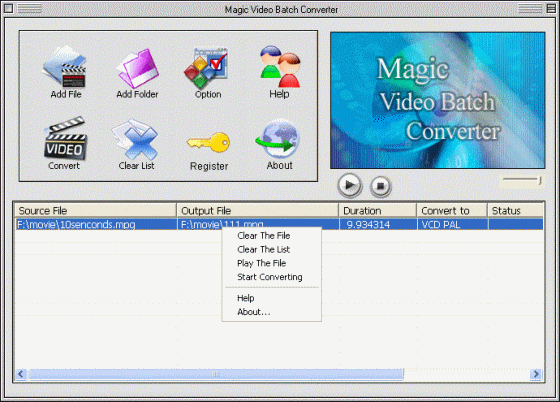
Task: Open the Option settings icon
Action: coord(207,68)
